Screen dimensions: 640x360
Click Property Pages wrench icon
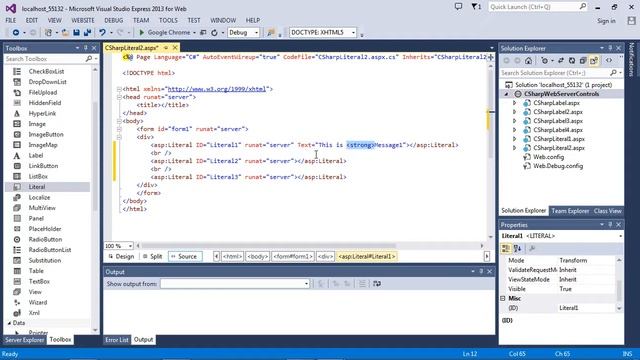tap(532, 248)
